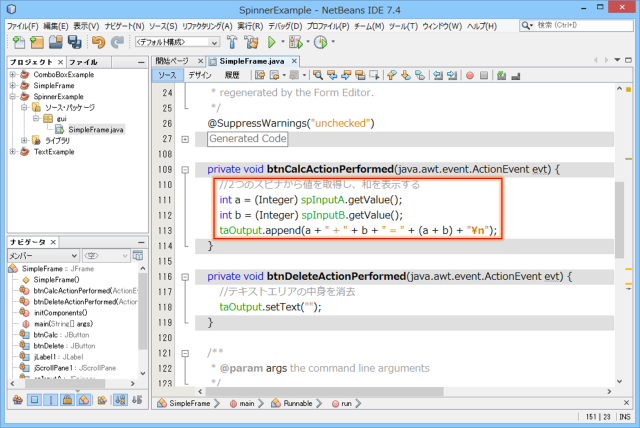The width and height of the screenshot is (640, 428).
Task: Toggle Rectangular Selection icon
Action: pyautogui.click(x=374, y=75)
